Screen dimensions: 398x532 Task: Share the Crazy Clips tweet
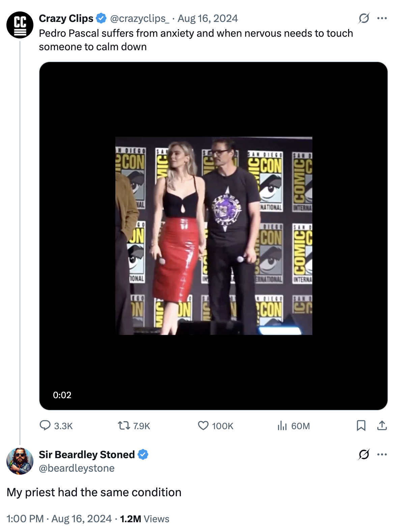click(382, 425)
